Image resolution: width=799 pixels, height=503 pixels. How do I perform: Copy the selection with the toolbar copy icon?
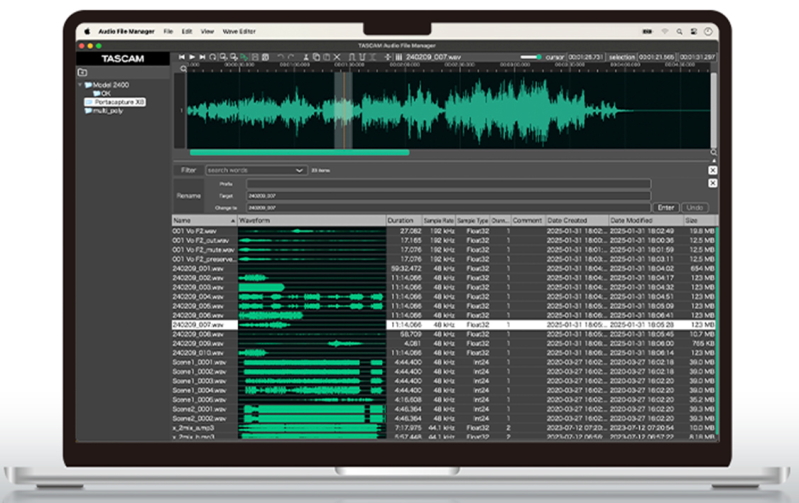316,57
